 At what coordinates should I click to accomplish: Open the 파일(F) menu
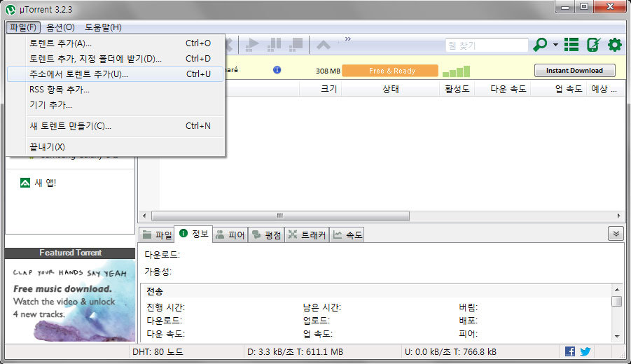tap(23, 27)
